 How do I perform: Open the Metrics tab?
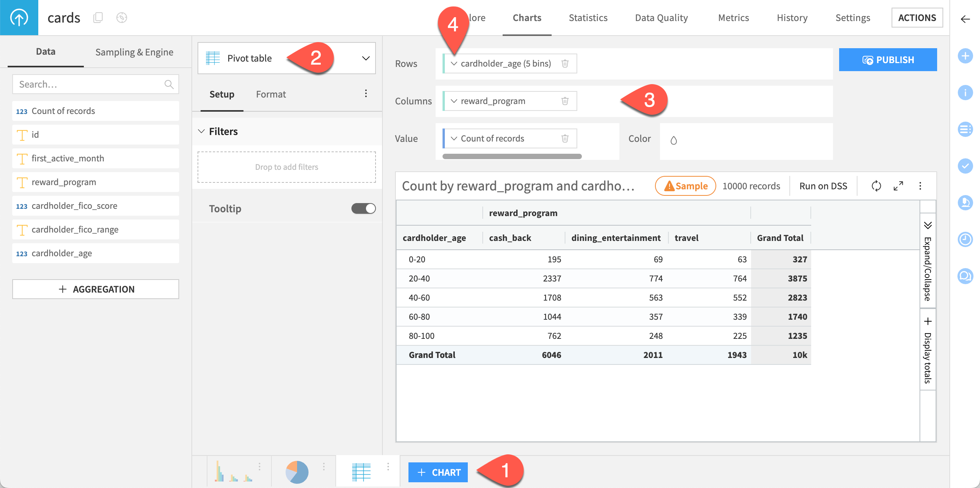pyautogui.click(x=733, y=18)
